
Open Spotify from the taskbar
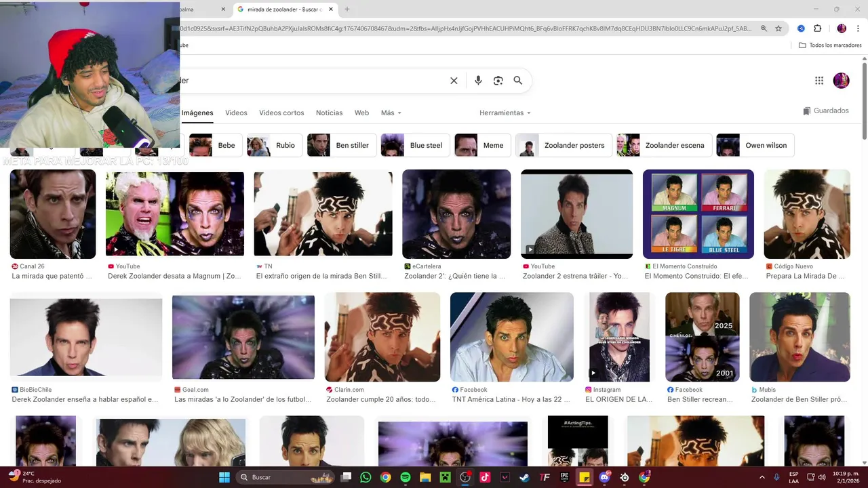[x=406, y=477]
